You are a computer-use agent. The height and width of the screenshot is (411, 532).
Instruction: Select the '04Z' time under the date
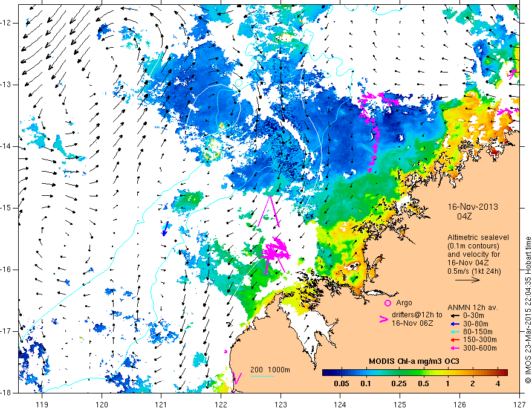(x=464, y=216)
